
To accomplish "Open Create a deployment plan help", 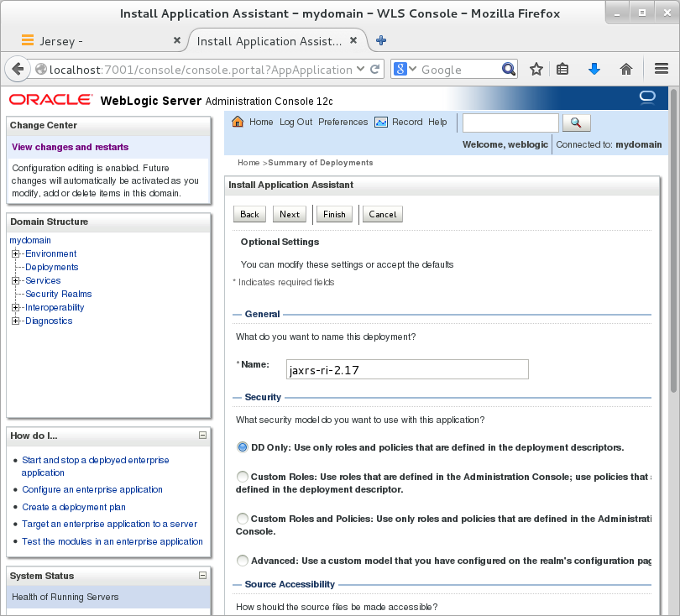I will 74,507.
